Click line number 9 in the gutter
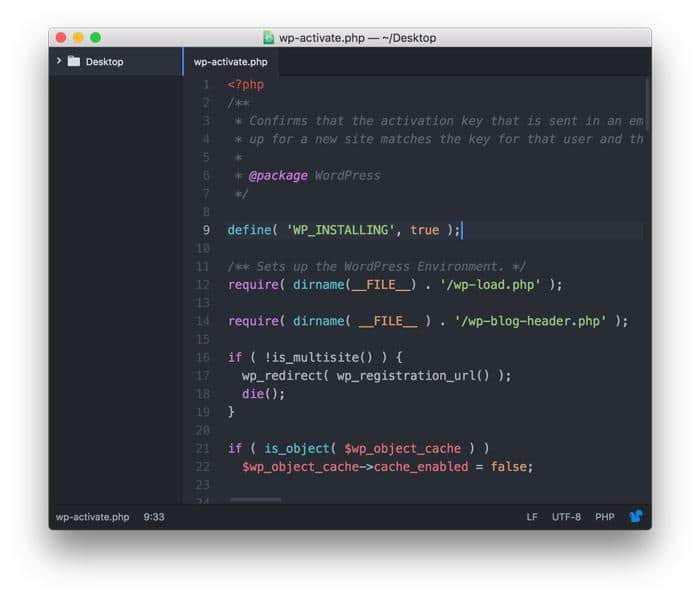The height and width of the screenshot is (599, 700). pyautogui.click(x=206, y=230)
